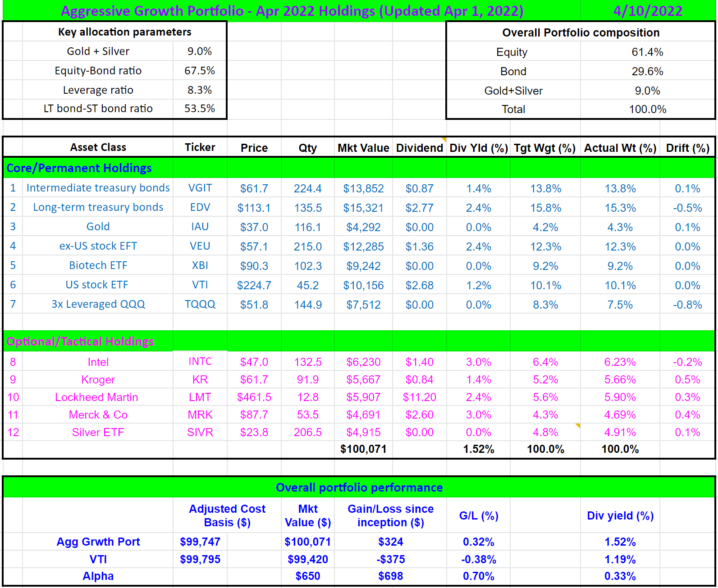Click the ex-US stock EFT cell
Image resolution: width=718 pixels, height=588 pixels.
click(98, 246)
